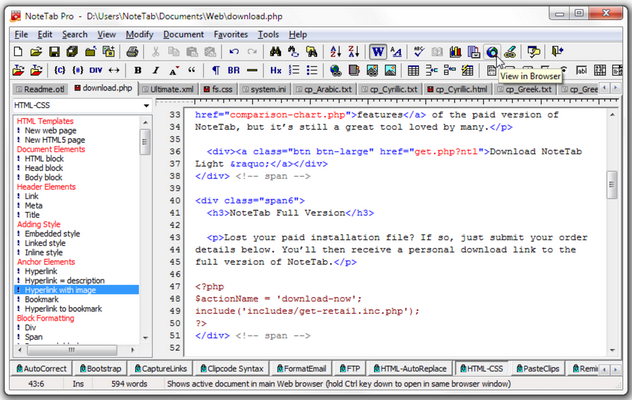Open the Document menu
Viewport: 632px width, 400px height.
click(183, 34)
